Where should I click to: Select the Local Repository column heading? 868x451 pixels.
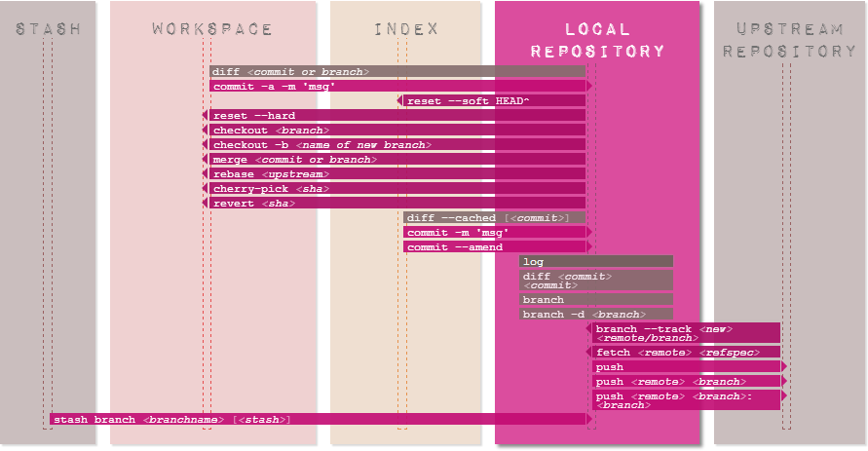tap(597, 41)
